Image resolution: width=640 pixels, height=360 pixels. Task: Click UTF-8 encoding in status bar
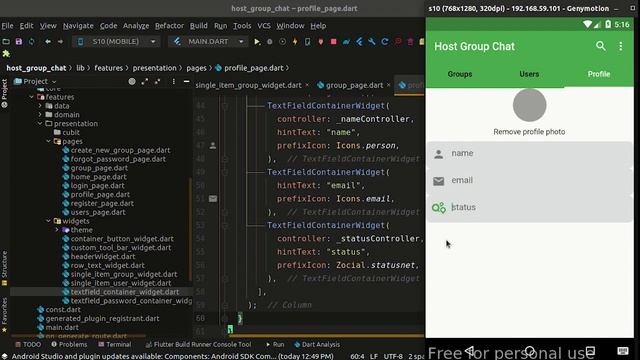click(393, 356)
